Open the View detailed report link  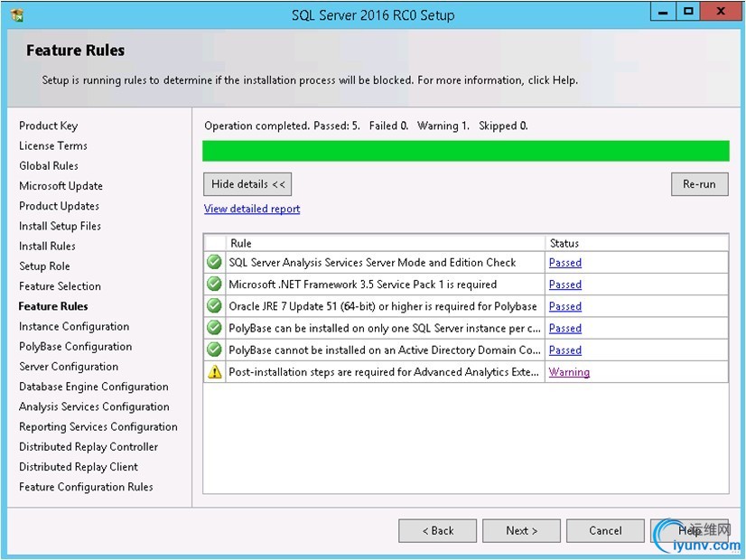252,209
